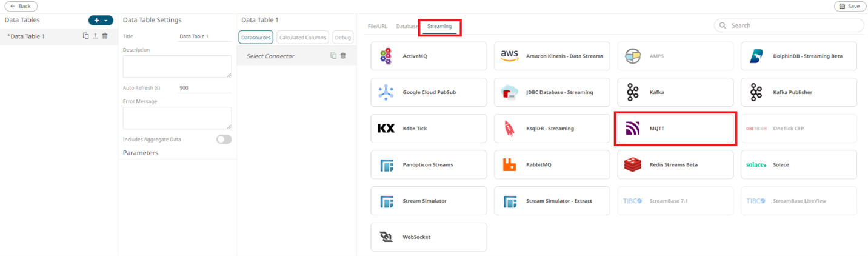Click the Auto Refresh value field
Screen dimensions: 868x256
[205, 88]
